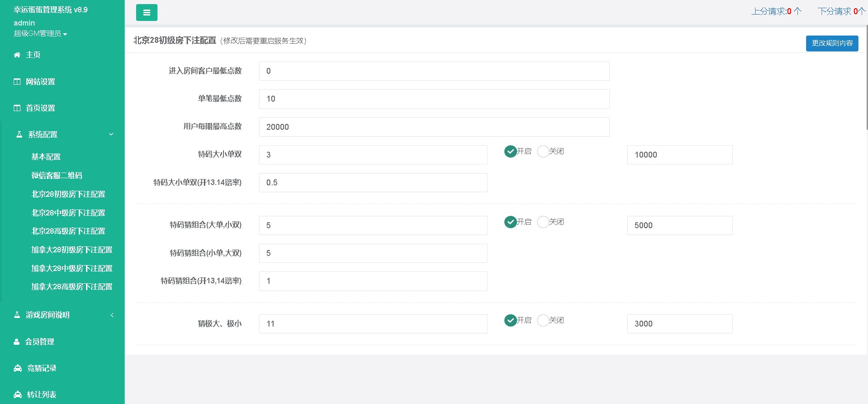Click the car icon beside 竞猜记录
Image resolution: width=868 pixels, height=404 pixels.
(x=18, y=368)
